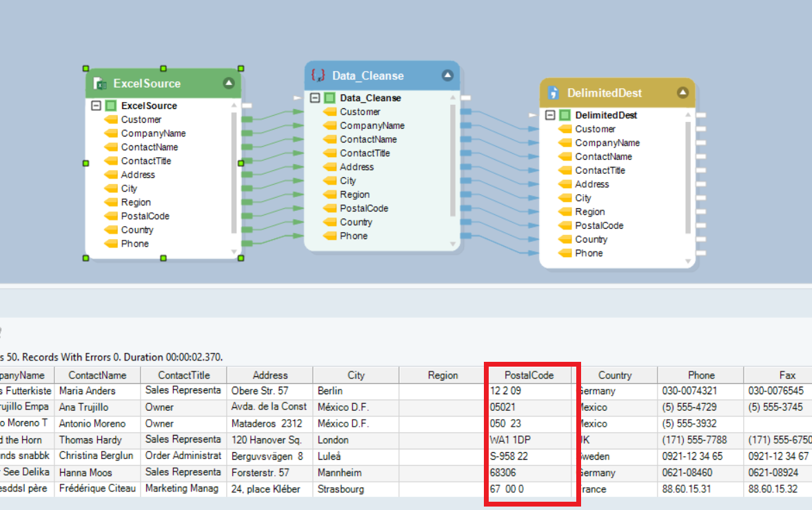The width and height of the screenshot is (812, 510).
Task: Select Region field icon in ExcelSource
Action: 111,202
